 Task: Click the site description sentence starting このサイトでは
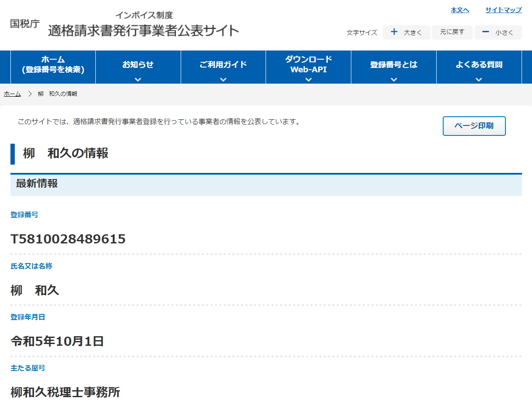click(159, 121)
